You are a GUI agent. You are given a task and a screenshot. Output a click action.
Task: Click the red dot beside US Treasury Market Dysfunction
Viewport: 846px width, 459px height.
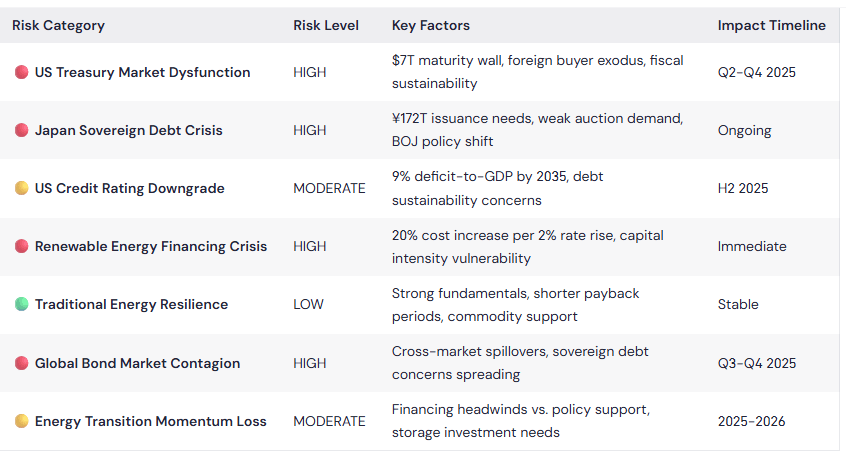coord(22,72)
